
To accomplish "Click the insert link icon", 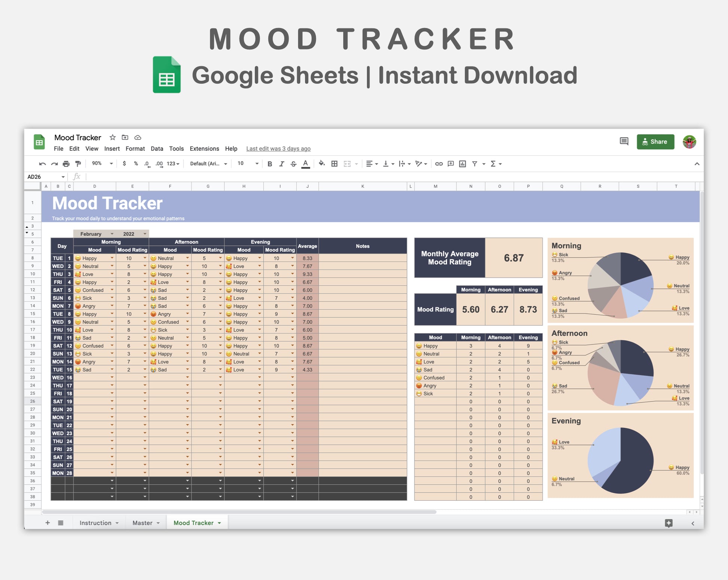I will coord(439,164).
